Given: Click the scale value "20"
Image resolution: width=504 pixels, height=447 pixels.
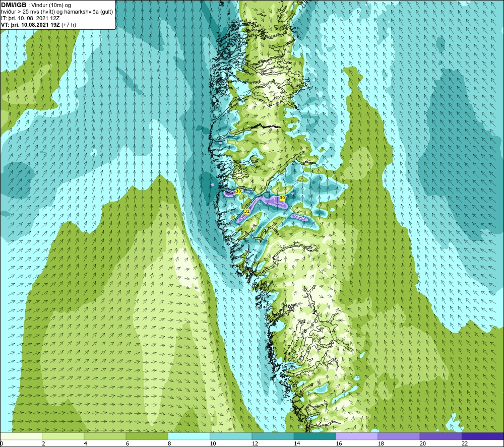Looking at the screenshot, I should 423,443.
